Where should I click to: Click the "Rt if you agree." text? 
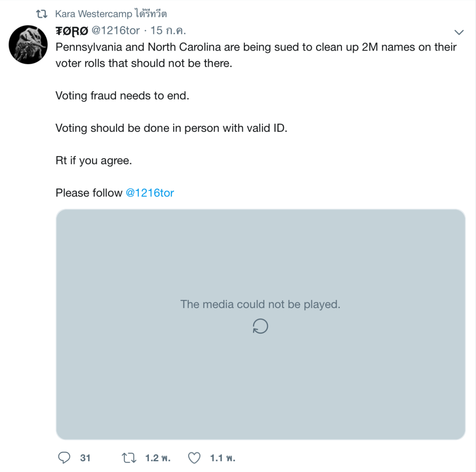pos(94,160)
